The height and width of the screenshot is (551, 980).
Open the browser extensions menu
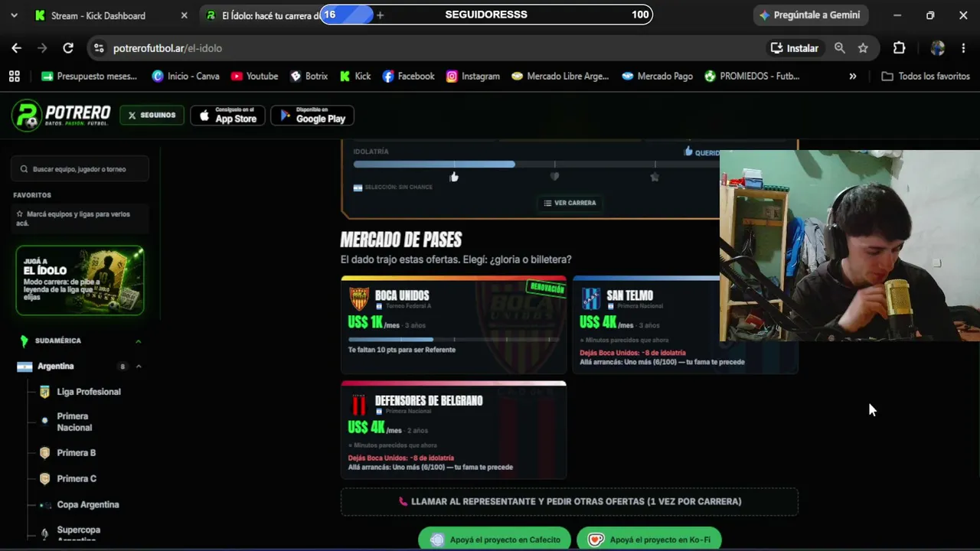point(900,48)
